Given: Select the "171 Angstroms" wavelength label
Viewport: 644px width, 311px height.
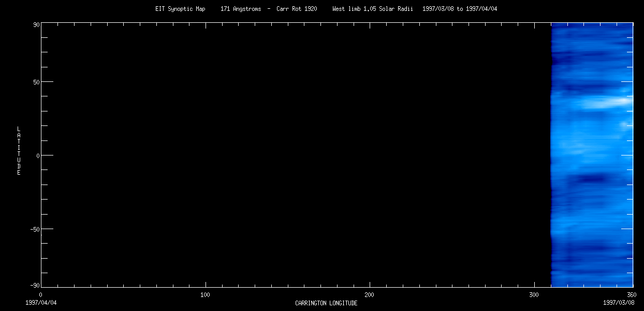Looking at the screenshot, I should click(x=241, y=9).
